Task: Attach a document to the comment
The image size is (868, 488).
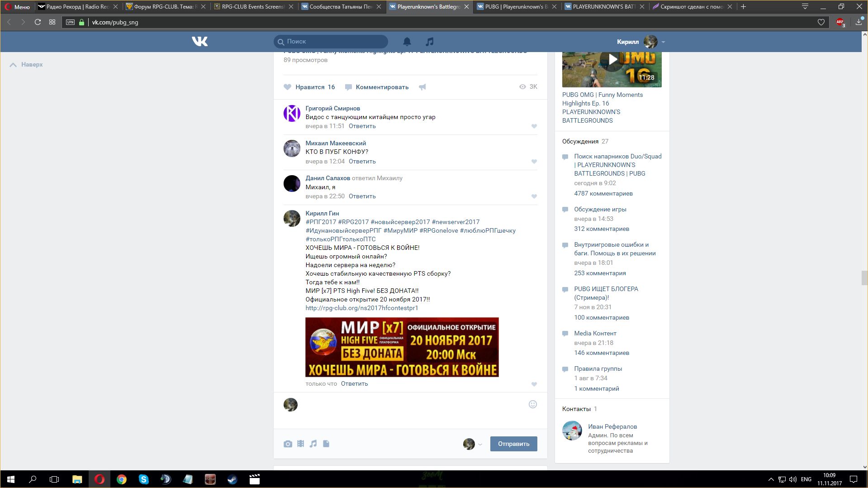Action: tap(326, 444)
